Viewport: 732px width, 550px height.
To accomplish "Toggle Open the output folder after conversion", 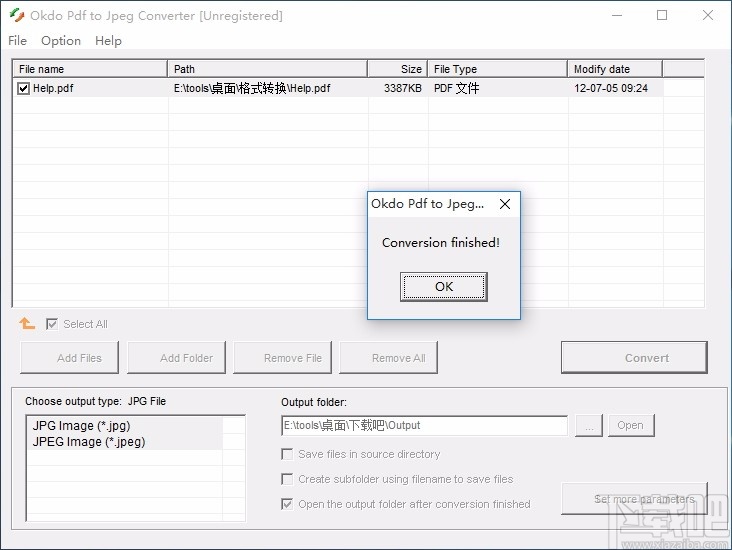I will pyautogui.click(x=287, y=504).
